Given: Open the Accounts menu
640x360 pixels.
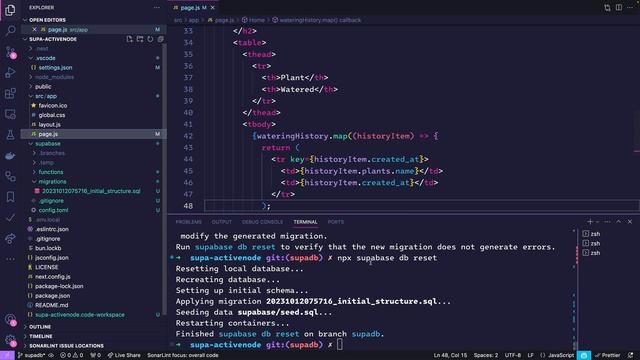Looking at the screenshot, I should 10,320.
